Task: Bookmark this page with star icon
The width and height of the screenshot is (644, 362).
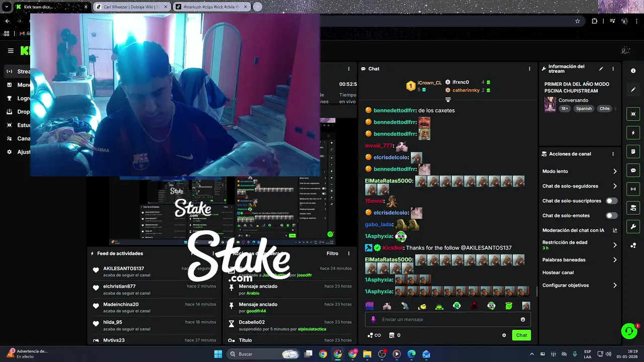Action: point(578,21)
